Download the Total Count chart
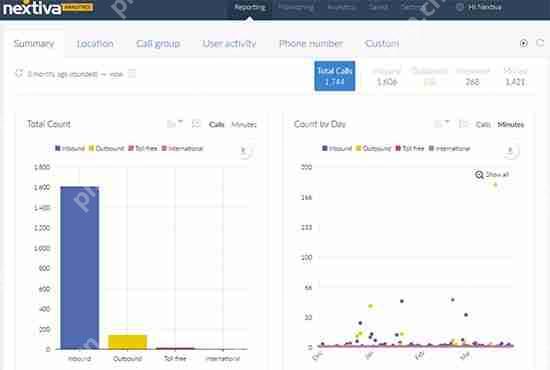This screenshot has width=550, height=370. click(x=244, y=151)
